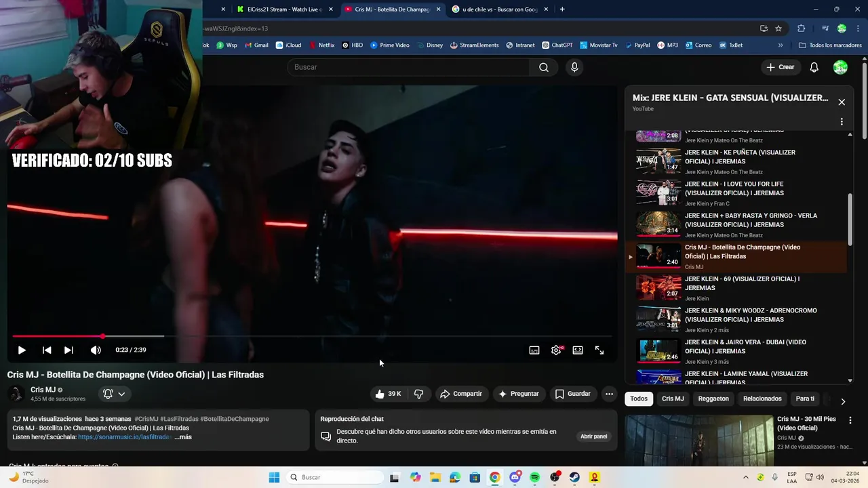Image resolution: width=868 pixels, height=488 pixels.
Task: Open the Cris MJ channel avatar
Action: click(x=16, y=394)
